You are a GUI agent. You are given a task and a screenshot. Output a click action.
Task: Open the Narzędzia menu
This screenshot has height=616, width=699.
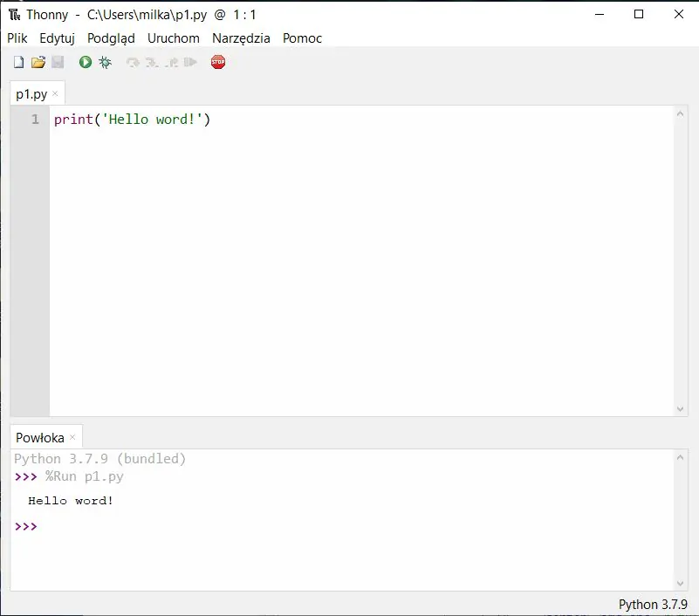[241, 38]
